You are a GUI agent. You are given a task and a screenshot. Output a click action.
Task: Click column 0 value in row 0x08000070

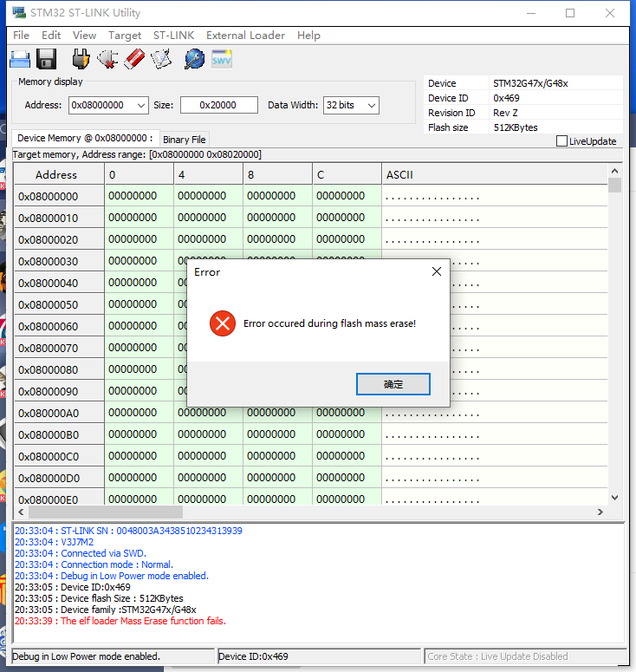point(139,348)
